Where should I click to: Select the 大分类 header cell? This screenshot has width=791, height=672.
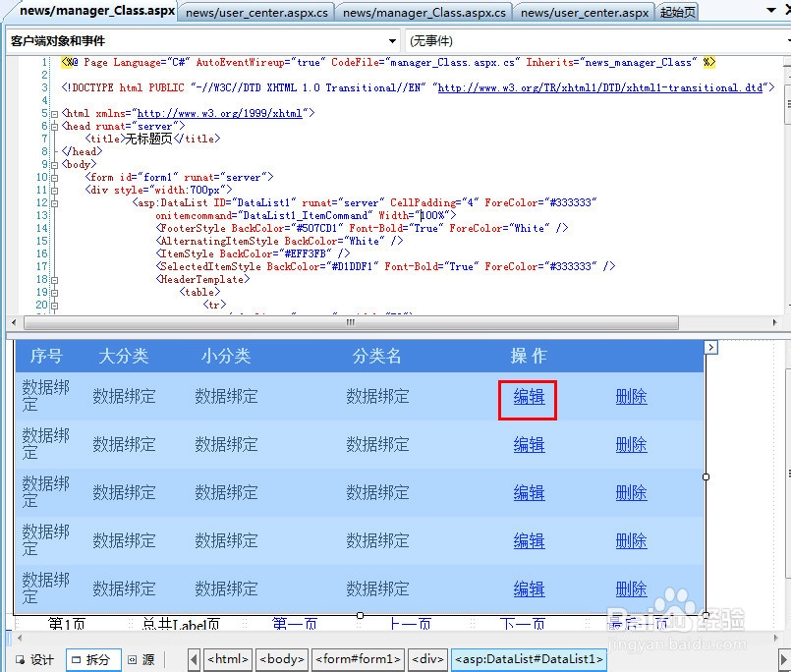coord(124,357)
